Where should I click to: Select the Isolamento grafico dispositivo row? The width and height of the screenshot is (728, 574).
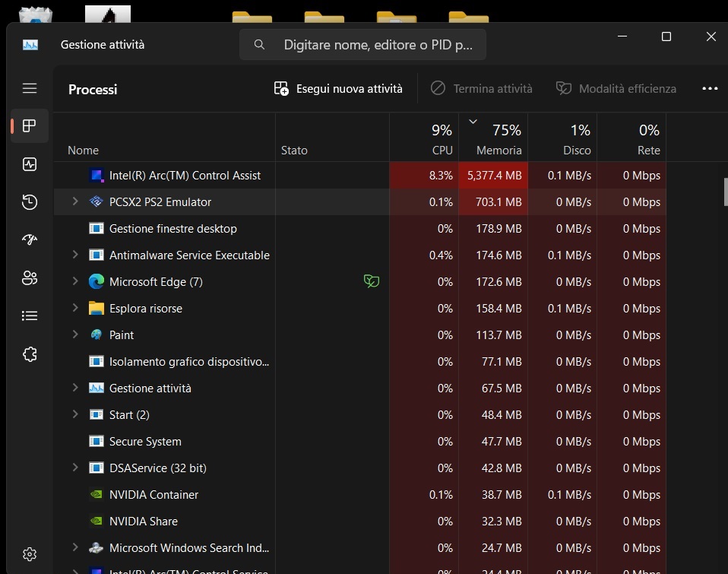click(x=360, y=361)
